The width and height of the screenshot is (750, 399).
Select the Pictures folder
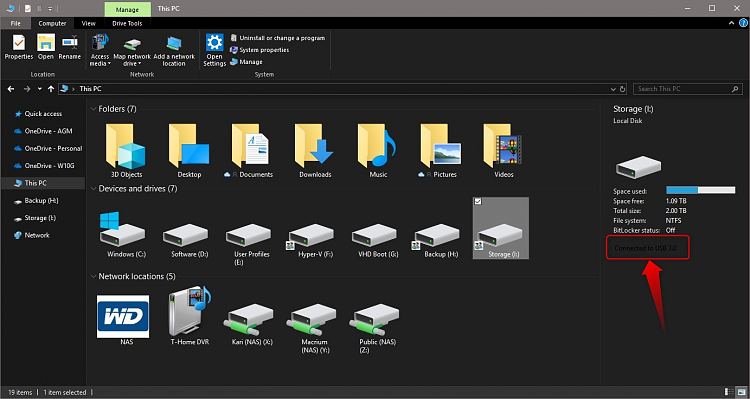439,150
